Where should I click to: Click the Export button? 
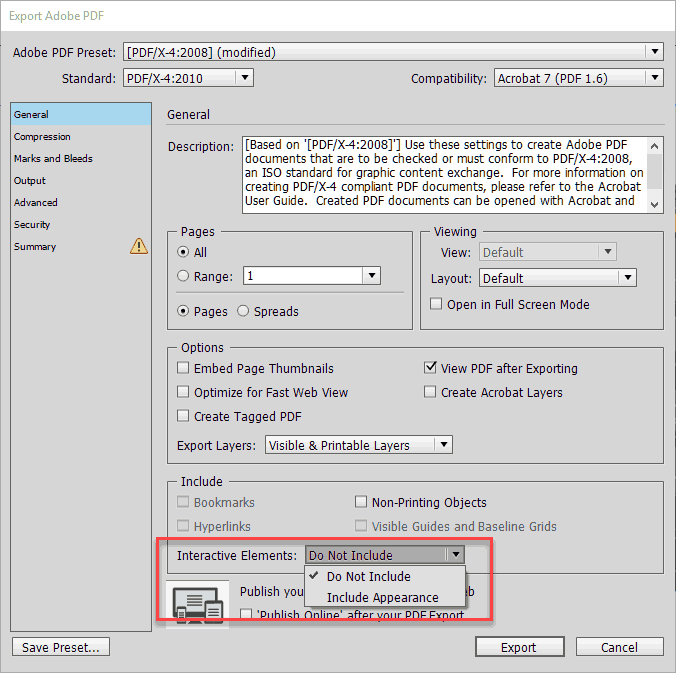click(520, 647)
